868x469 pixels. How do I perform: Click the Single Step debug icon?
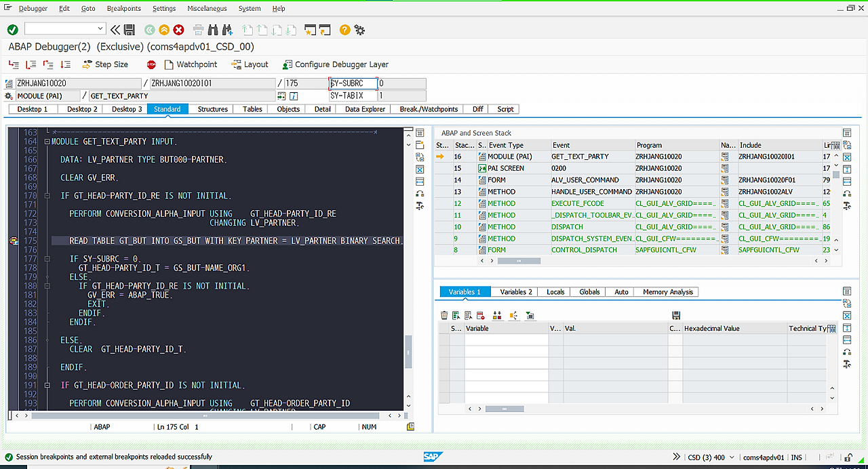point(14,64)
